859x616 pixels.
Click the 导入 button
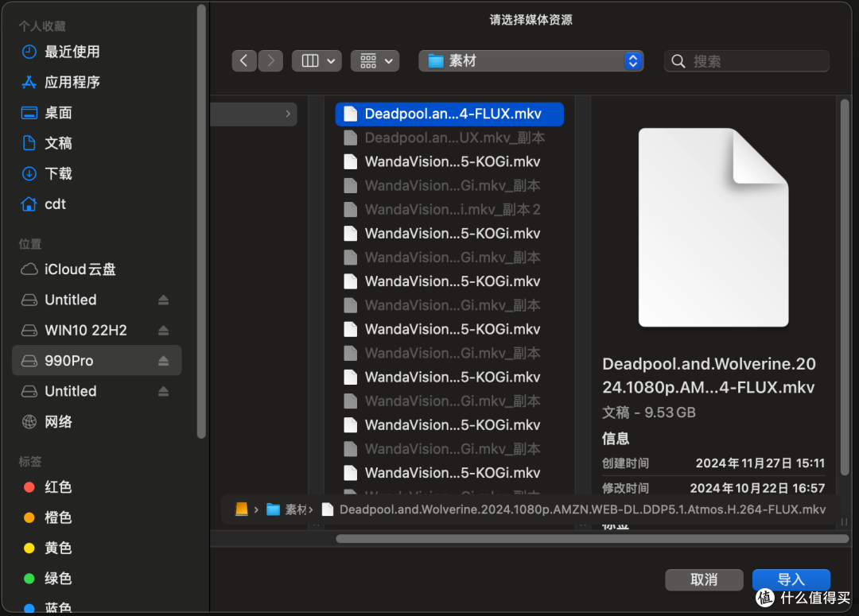[791, 580]
